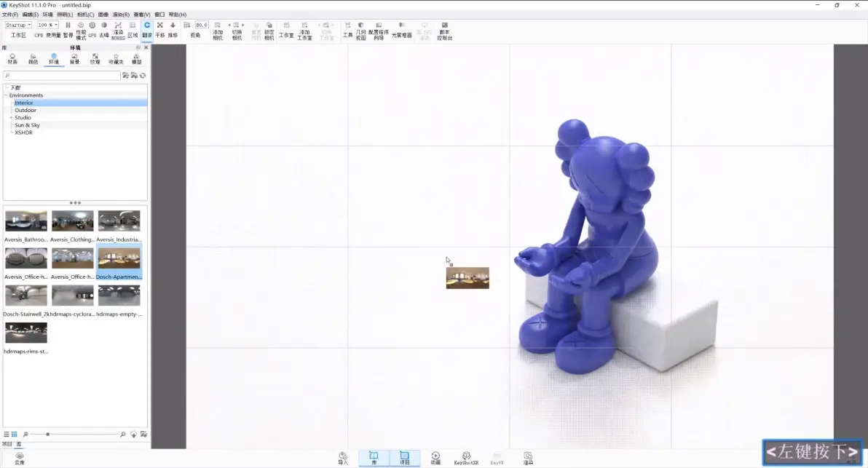Toggle the Library (库) panel button
Image resolution: width=868 pixels, height=468 pixels.
(374, 458)
